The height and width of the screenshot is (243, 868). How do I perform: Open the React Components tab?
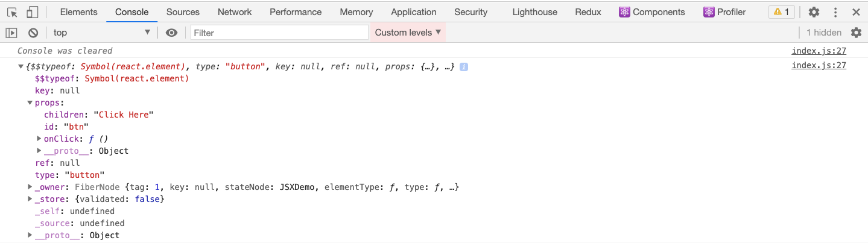tap(652, 12)
